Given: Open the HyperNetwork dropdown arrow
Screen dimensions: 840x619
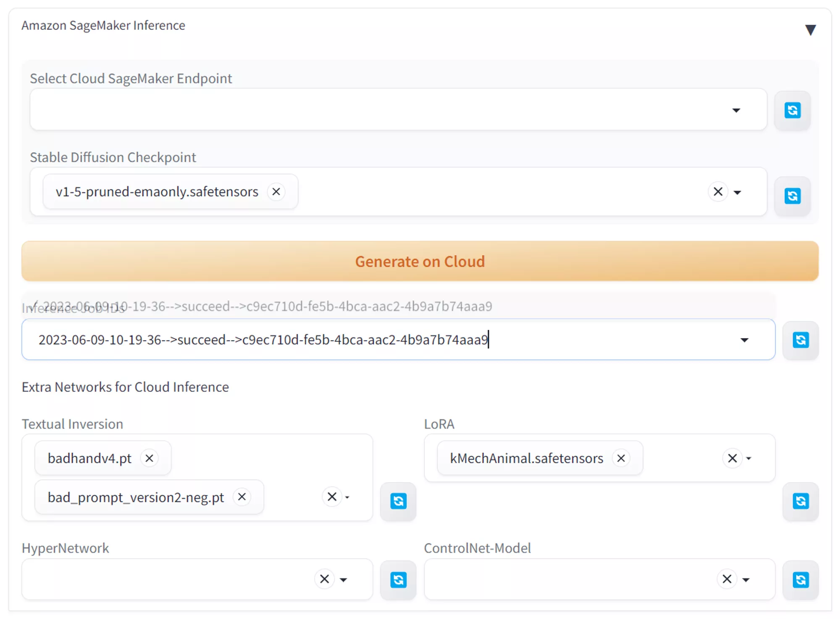Looking at the screenshot, I should 344,580.
